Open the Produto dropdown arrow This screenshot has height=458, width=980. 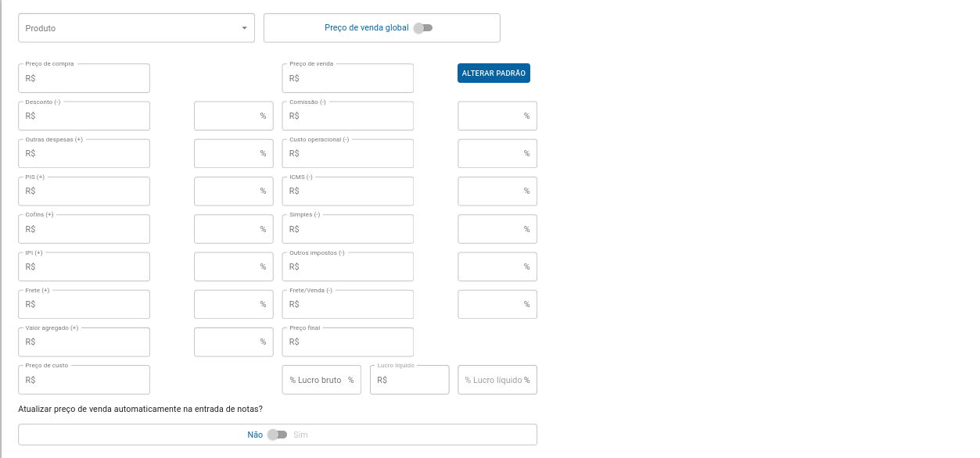tap(244, 28)
